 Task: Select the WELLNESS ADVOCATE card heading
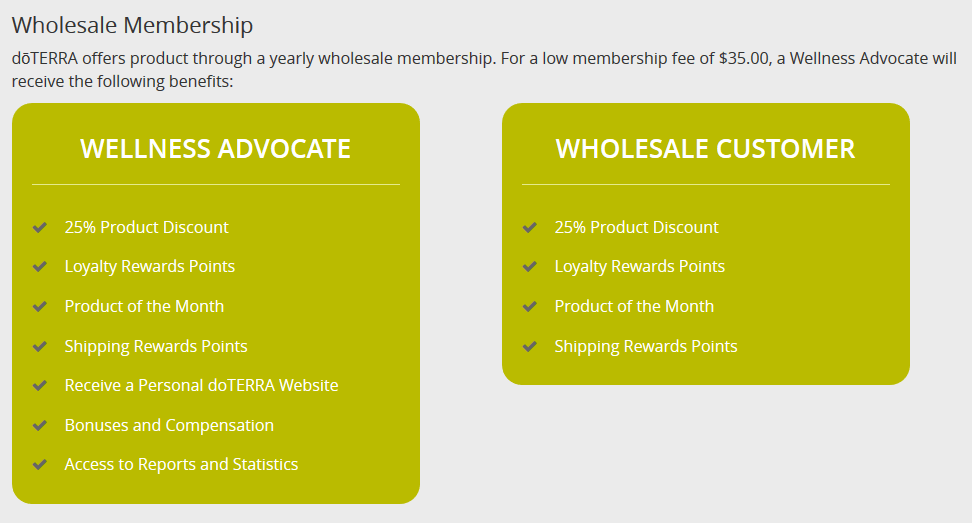pyautogui.click(x=215, y=149)
